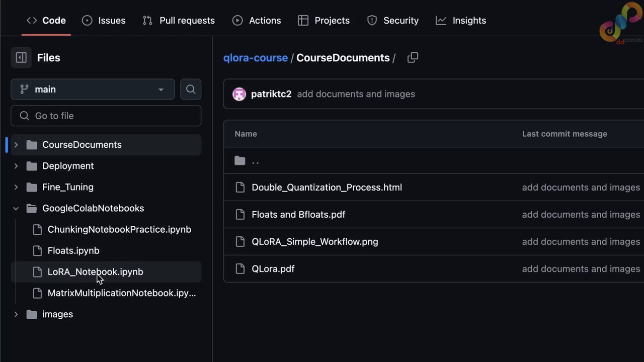Expand the Fine_Tuning folder chevron

coord(16,187)
